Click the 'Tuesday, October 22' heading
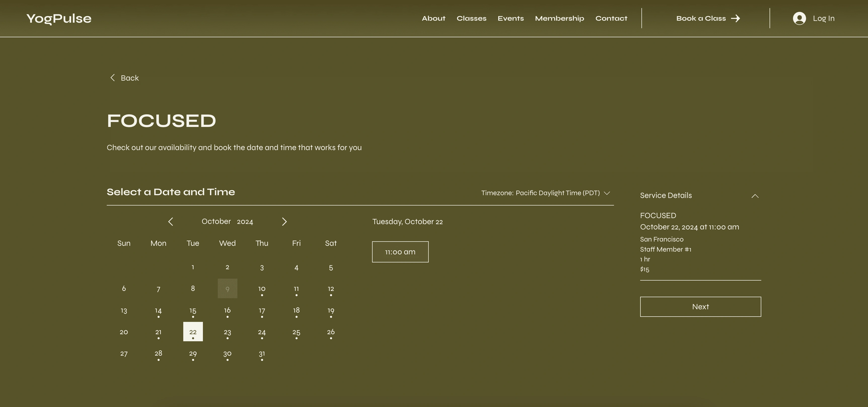 pos(407,222)
